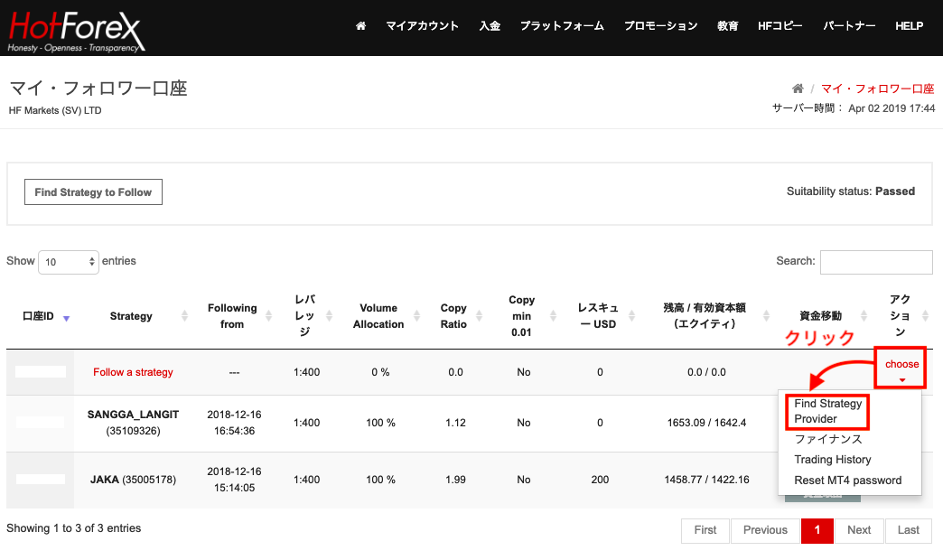This screenshot has height=560, width=943.
Task: Click date 2018-12-16 16:54:36 cell
Action: coord(234,423)
